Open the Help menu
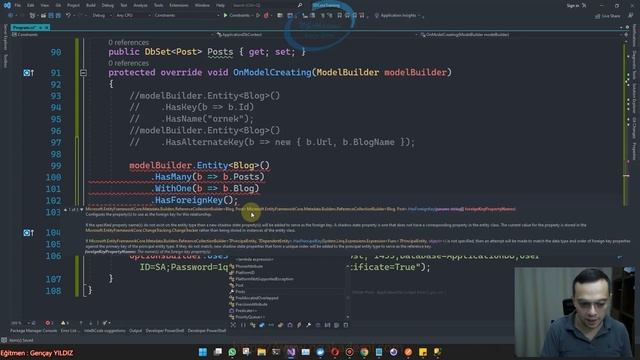The height and width of the screenshot is (360, 640). [x=220, y=5]
